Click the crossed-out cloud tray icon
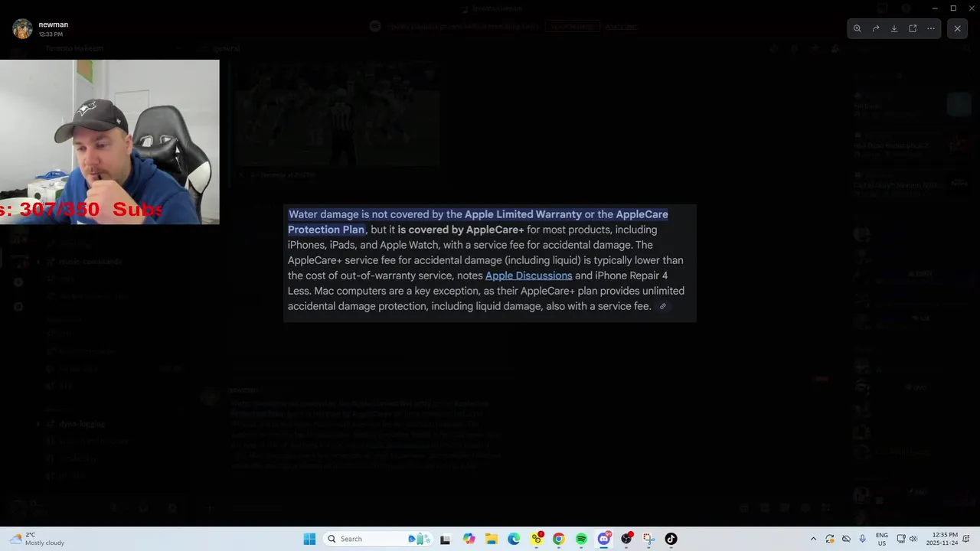The width and height of the screenshot is (980, 551). 846,539
